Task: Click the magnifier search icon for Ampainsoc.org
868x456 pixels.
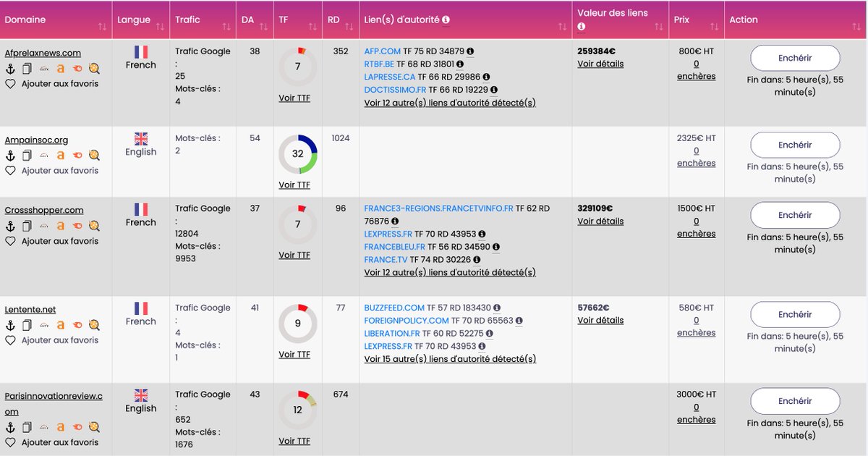Action: click(x=94, y=156)
